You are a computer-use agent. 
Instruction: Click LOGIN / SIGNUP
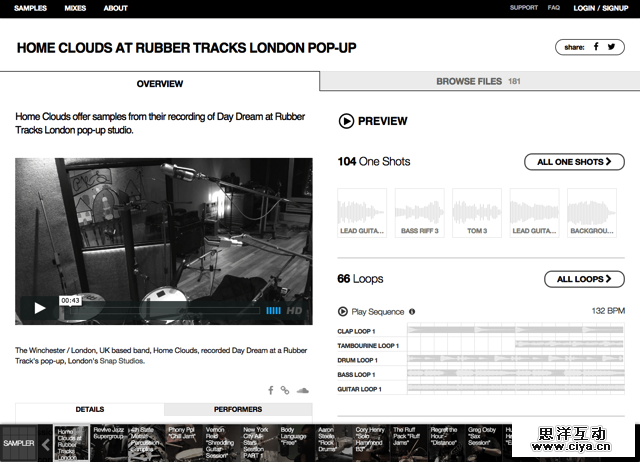[x=600, y=8]
